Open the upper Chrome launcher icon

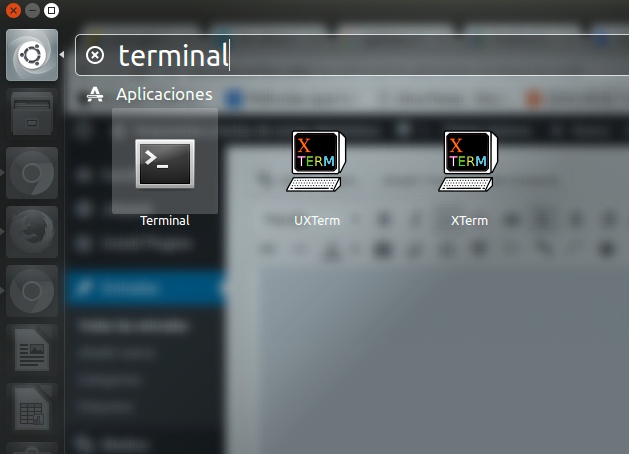(32, 173)
